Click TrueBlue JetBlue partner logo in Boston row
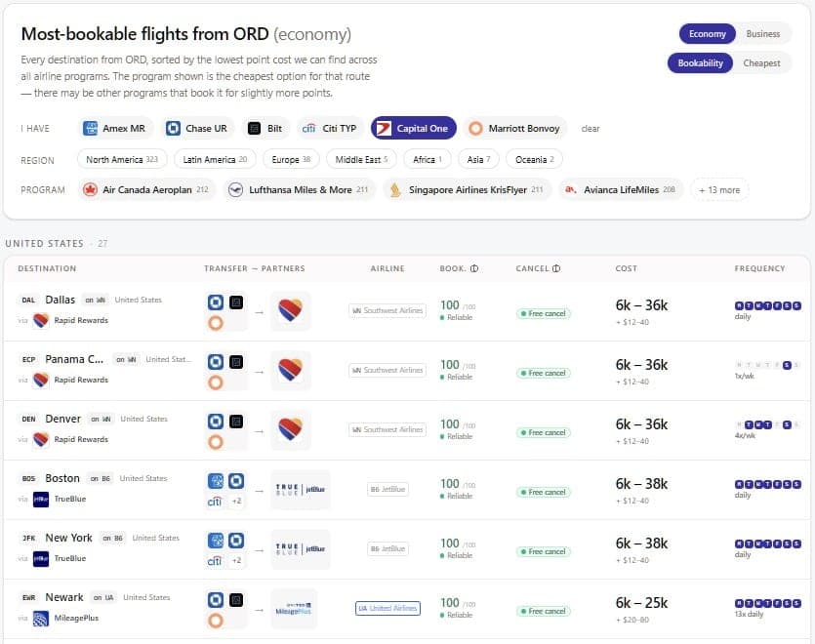The image size is (815, 644). point(301,490)
